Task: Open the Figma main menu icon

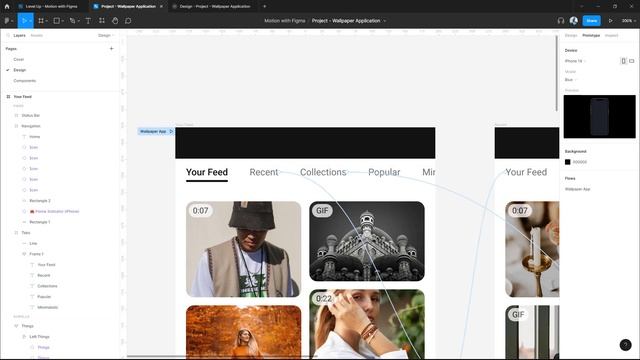Action: (x=7, y=20)
